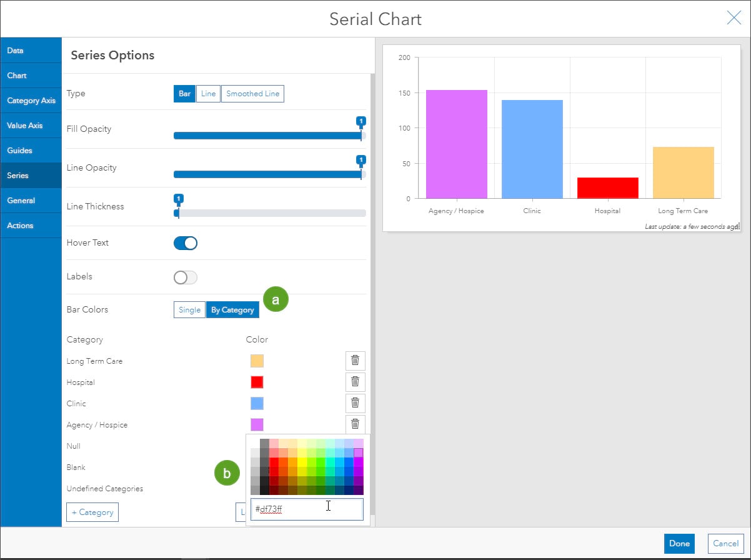Delete the Long Term Care category
751x560 pixels.
[x=355, y=361]
